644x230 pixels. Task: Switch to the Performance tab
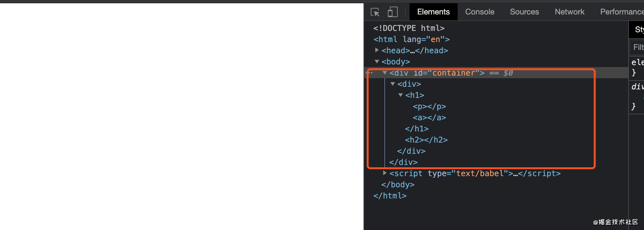tap(622, 12)
